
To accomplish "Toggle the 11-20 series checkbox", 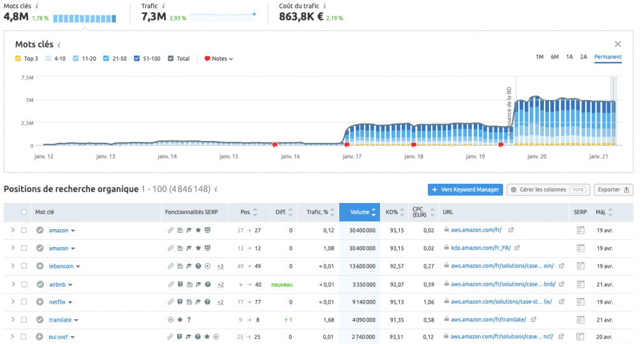I will click(x=76, y=58).
